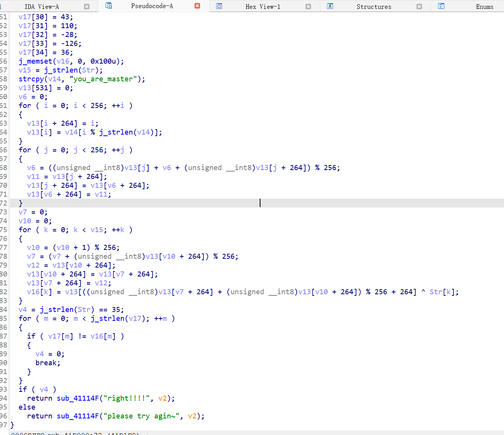Viewport: 504px width, 435px height.
Task: Click the line v17[30] = 43
Action: (x=46, y=17)
